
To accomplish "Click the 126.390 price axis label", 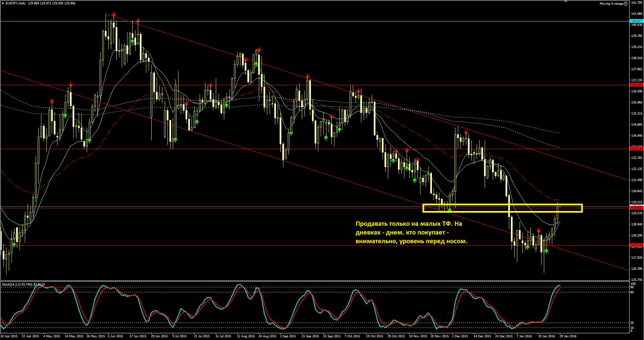I will click(x=637, y=269).
